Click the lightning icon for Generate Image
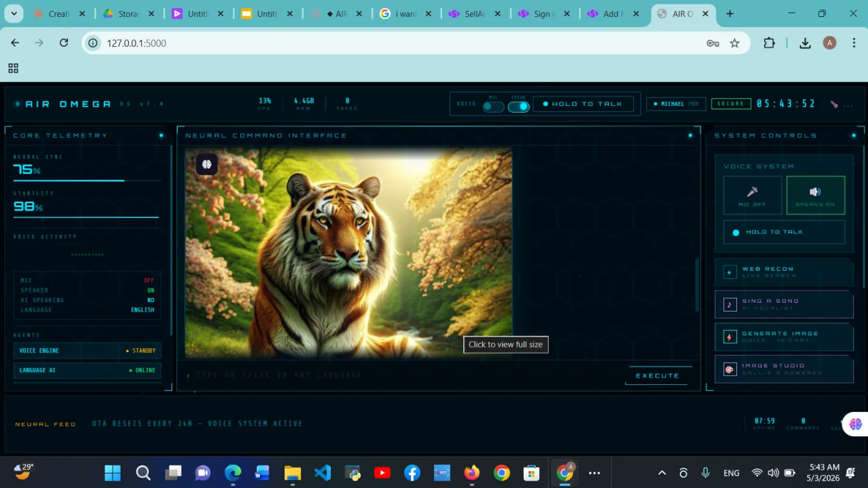The width and height of the screenshot is (868, 488). 730,337
